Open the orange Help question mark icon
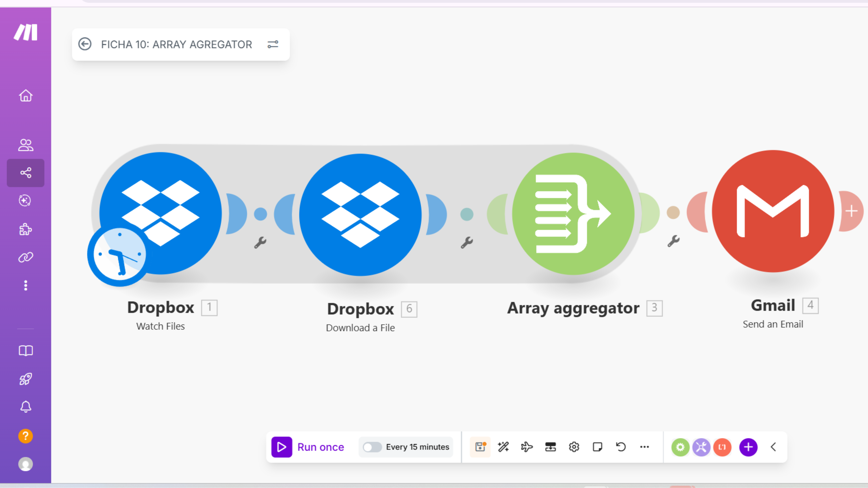This screenshot has height=488, width=868. click(26, 436)
